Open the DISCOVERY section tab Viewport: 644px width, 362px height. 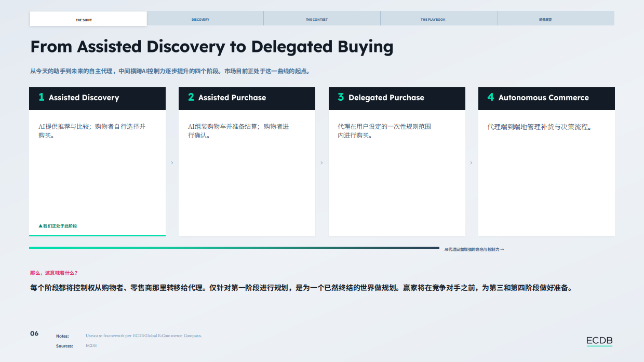pyautogui.click(x=205, y=19)
